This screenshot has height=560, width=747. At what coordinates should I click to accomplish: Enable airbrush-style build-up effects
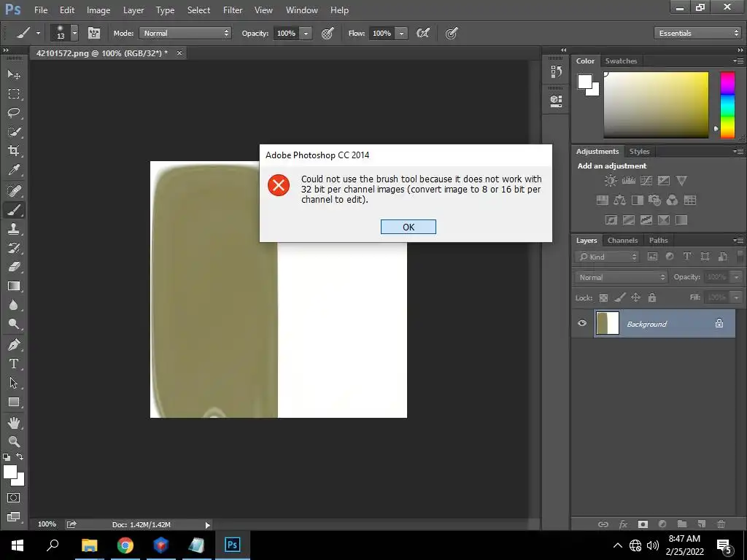pyautogui.click(x=423, y=33)
